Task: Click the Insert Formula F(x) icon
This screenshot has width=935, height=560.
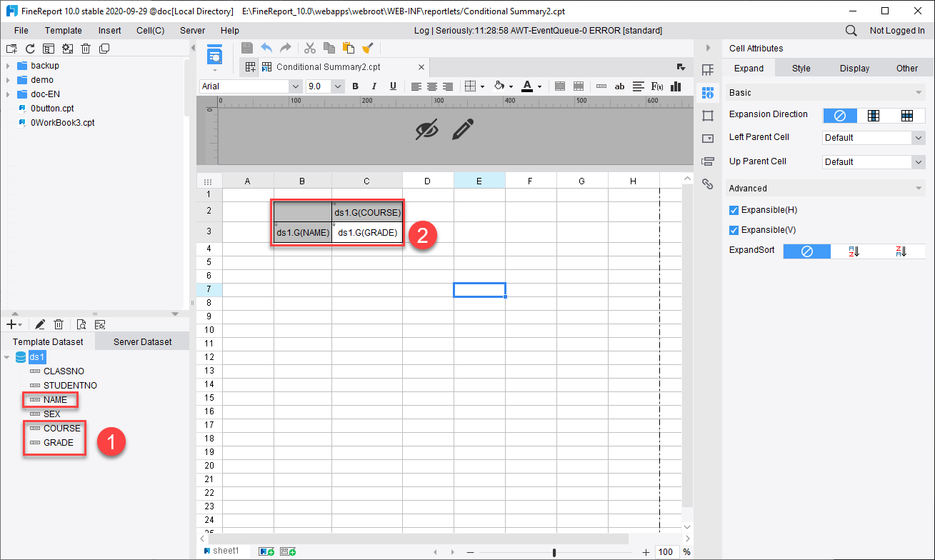Action: [x=657, y=86]
